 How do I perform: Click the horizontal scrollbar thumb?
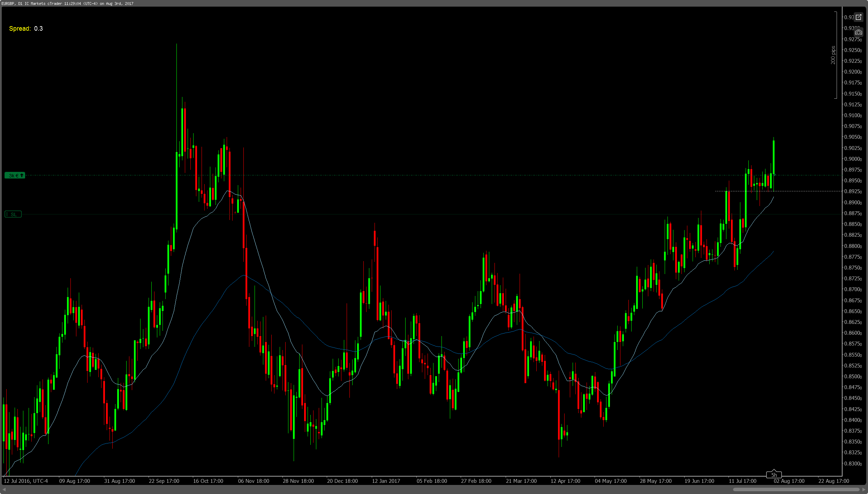[x=796, y=489]
